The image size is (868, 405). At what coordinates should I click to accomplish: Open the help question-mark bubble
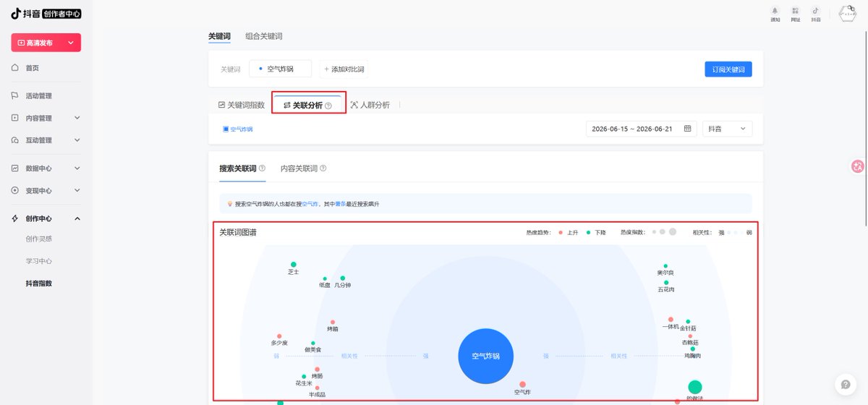pos(845,384)
